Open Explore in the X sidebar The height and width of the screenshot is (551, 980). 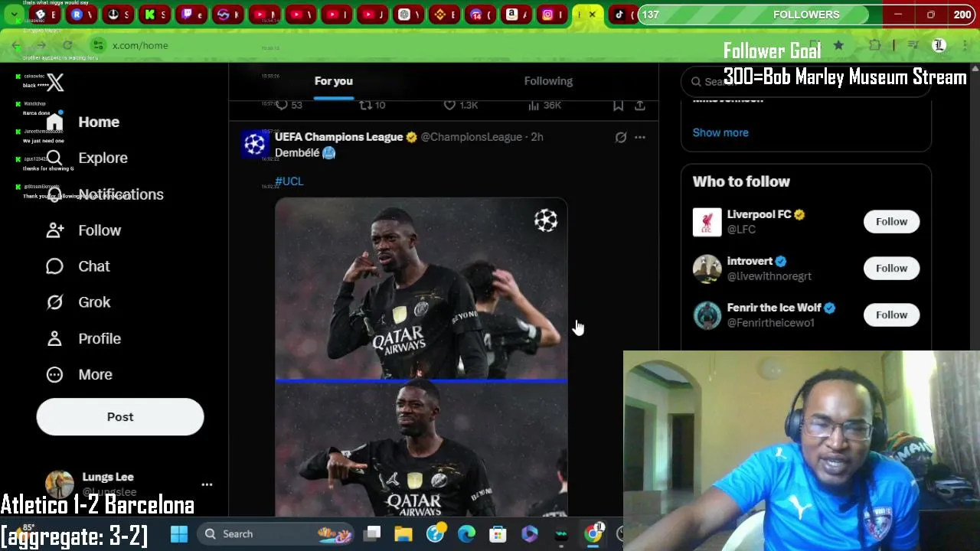[87, 158]
